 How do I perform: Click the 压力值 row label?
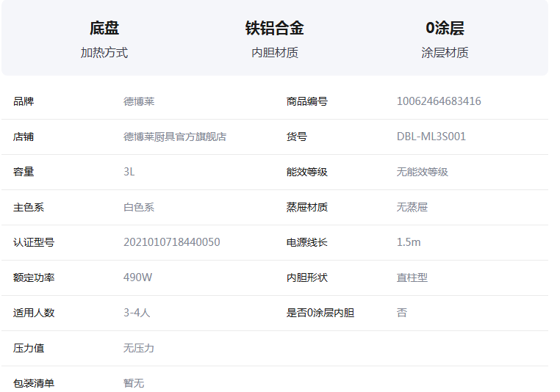point(29,349)
